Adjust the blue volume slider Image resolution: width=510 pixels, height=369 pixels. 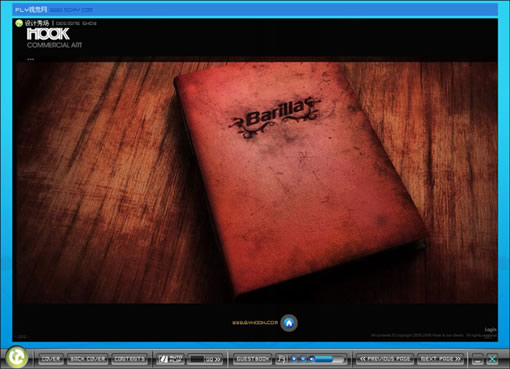329,359
